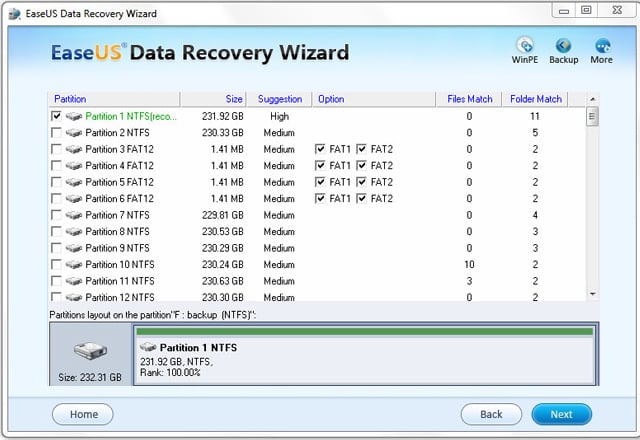Screen dimensions: 640x440
Task: Click the drive icon next to Partition 2 NTFS
Action: [74, 133]
